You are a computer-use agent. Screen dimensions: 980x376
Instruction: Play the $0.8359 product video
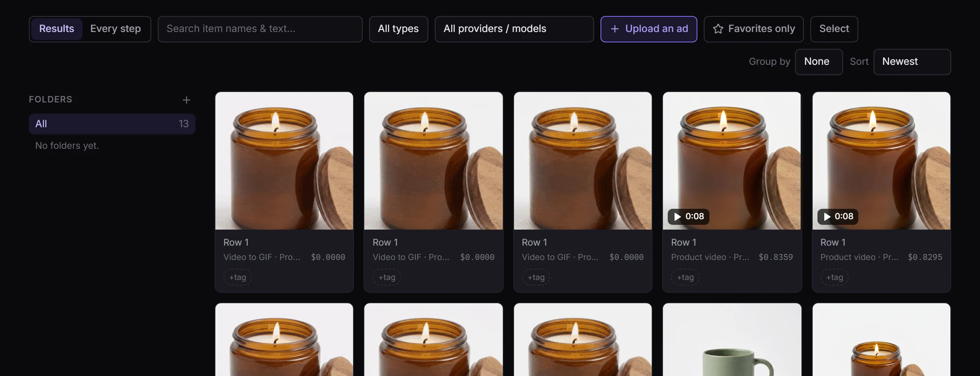688,216
